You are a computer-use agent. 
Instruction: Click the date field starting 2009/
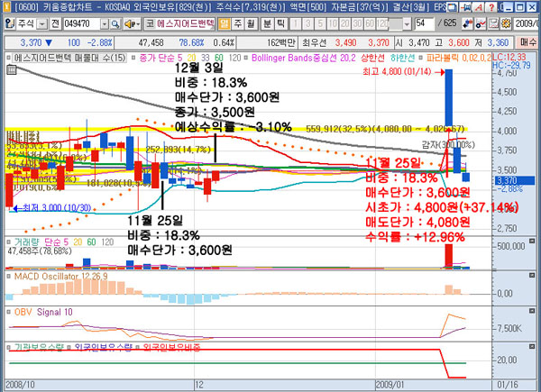pyautogui.click(x=527, y=23)
